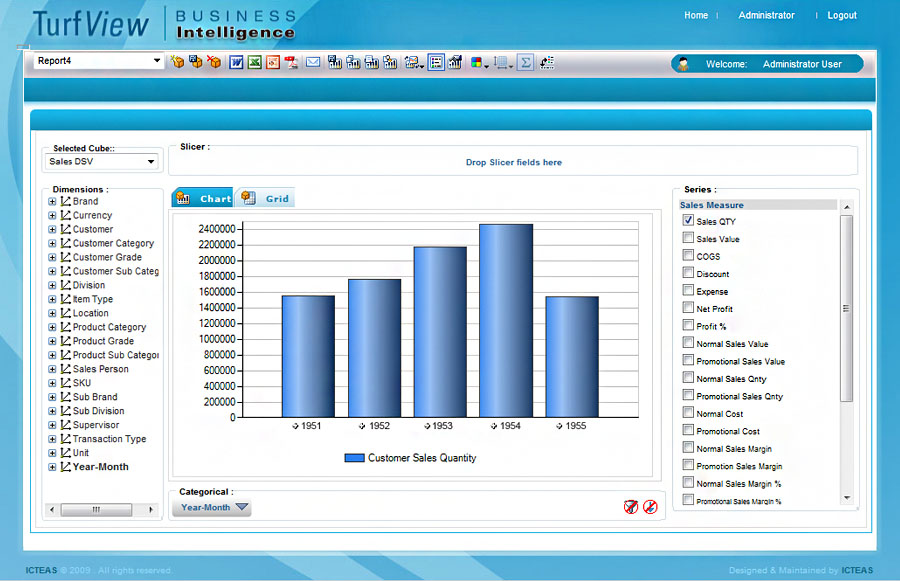900x581 pixels.
Task: Enable Normal Sales Value series
Action: pos(688,343)
